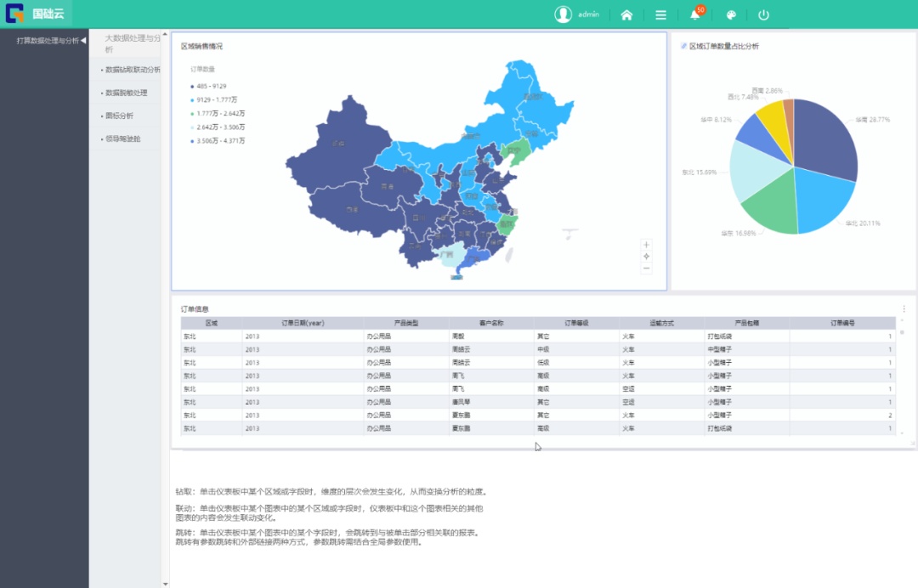Image resolution: width=918 pixels, height=588 pixels.
Task: Click the theme palette icon
Action: (730, 14)
